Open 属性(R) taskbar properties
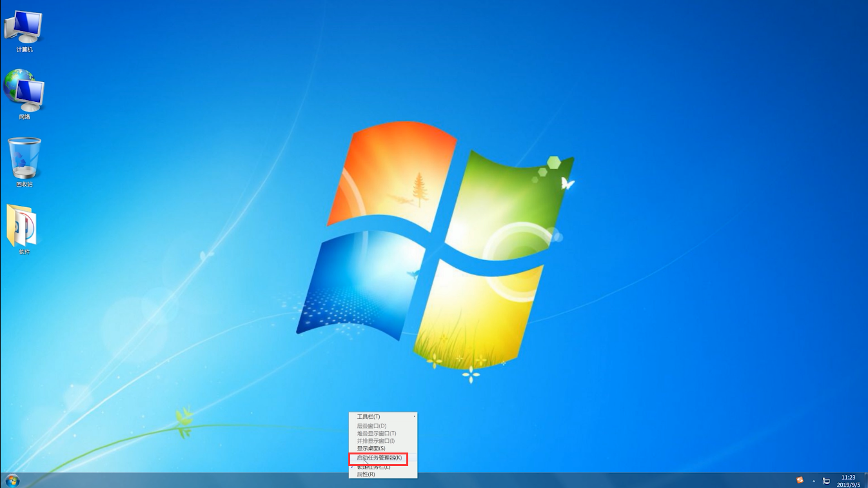This screenshot has height=488, width=868. point(383,474)
